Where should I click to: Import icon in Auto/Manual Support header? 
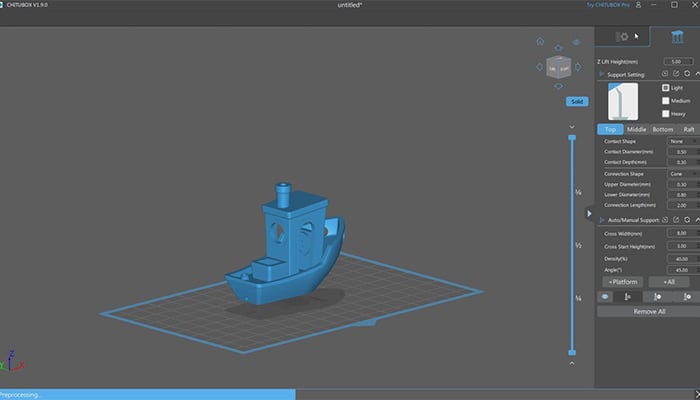coord(665,220)
